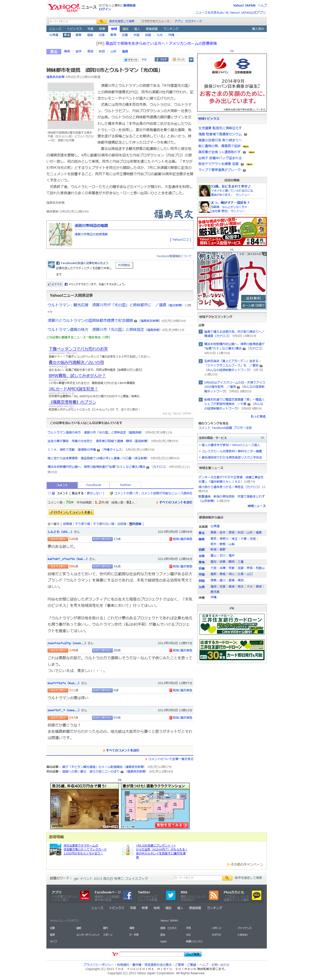
Task: Switch to the Facebook comments tab
Action: 94,485
